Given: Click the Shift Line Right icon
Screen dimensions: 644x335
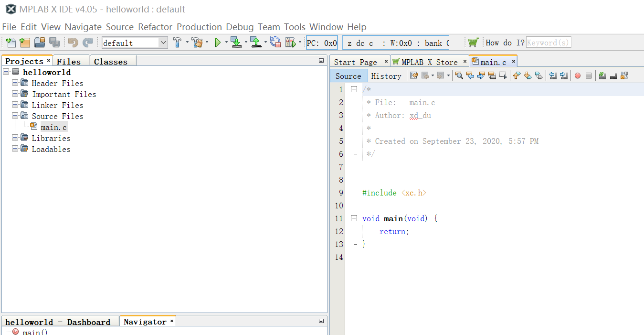Looking at the screenshot, I should pos(564,76).
